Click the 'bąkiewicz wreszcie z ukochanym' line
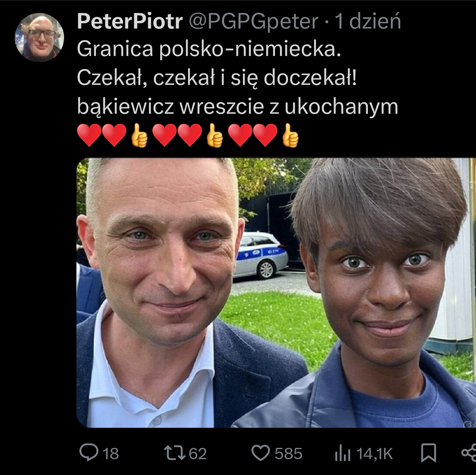Screen dimensions: 476x475 238,106
